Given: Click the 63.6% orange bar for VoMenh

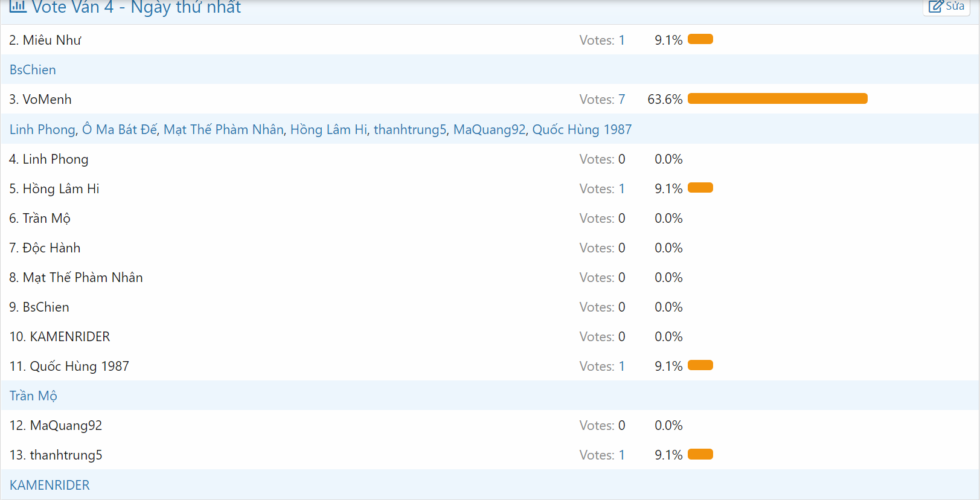Looking at the screenshot, I should click(x=777, y=99).
